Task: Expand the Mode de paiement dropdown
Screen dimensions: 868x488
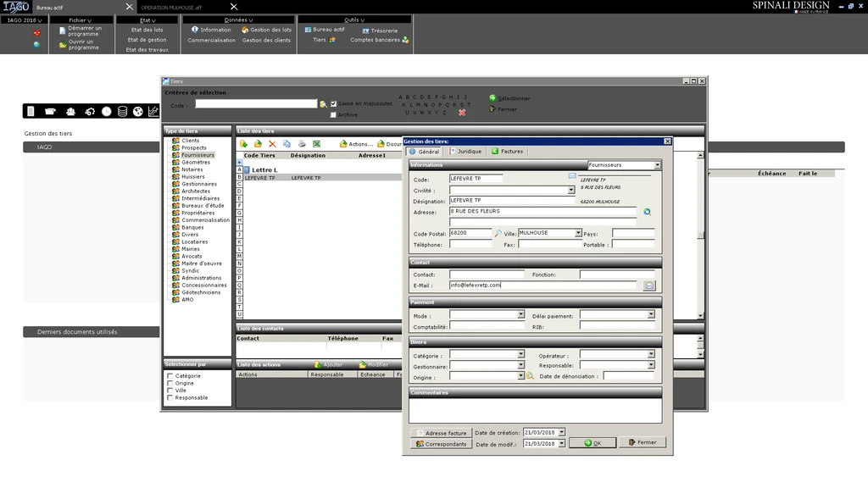Action: pyautogui.click(x=520, y=315)
